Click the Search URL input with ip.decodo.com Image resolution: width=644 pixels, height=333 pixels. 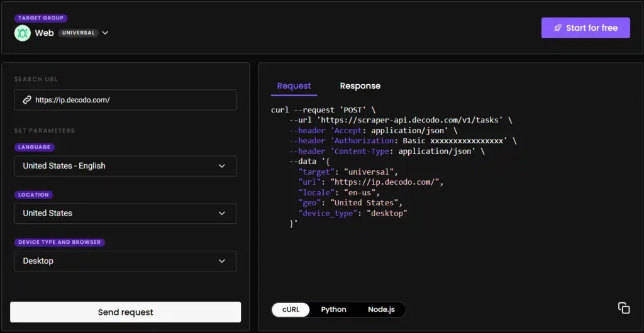pos(125,100)
